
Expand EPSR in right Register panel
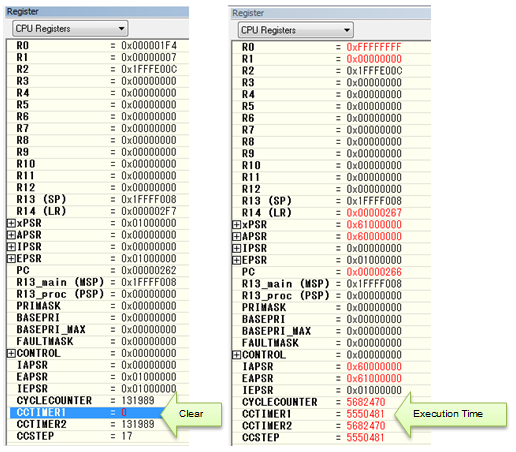(236, 260)
